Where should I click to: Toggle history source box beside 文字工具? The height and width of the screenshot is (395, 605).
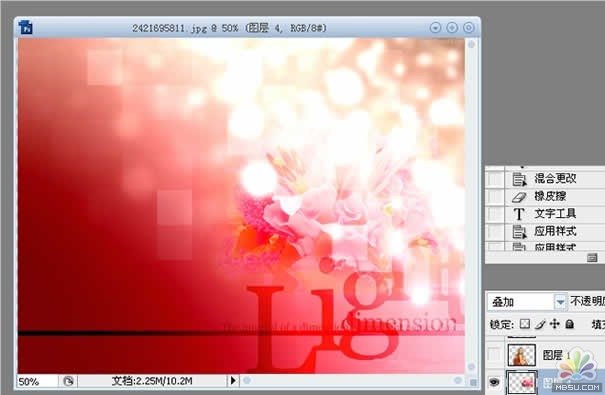(495, 214)
